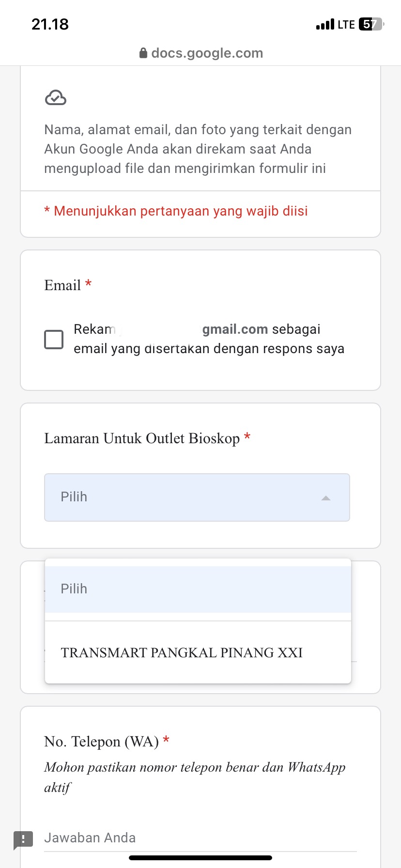Click the Lamaran Untuk Outlet Bioskop heading
The height and width of the screenshot is (868, 401).
142,438
